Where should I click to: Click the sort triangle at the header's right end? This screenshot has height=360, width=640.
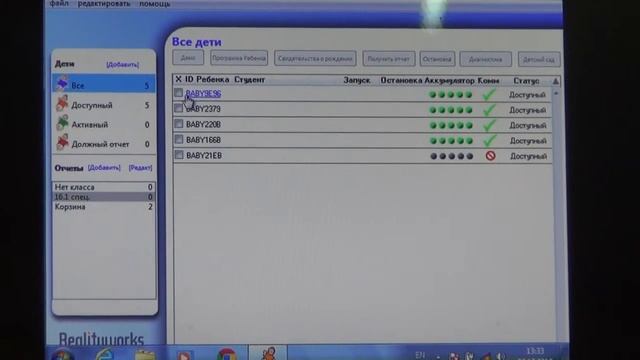click(556, 81)
